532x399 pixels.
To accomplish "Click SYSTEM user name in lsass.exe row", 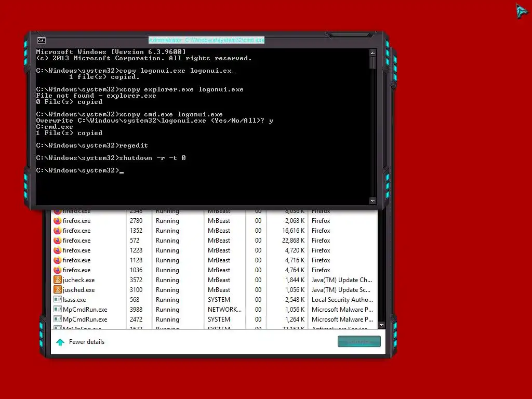I will pyautogui.click(x=219, y=300).
